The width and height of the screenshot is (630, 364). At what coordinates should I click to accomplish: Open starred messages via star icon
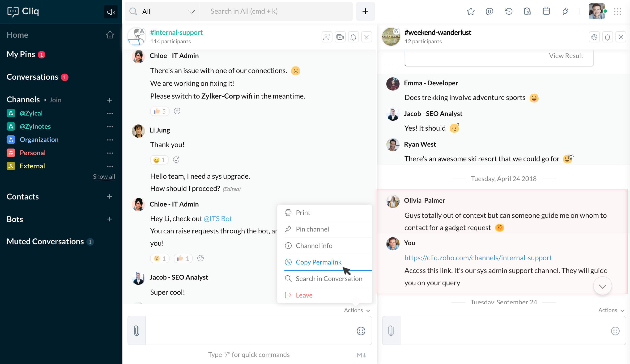coord(471,11)
